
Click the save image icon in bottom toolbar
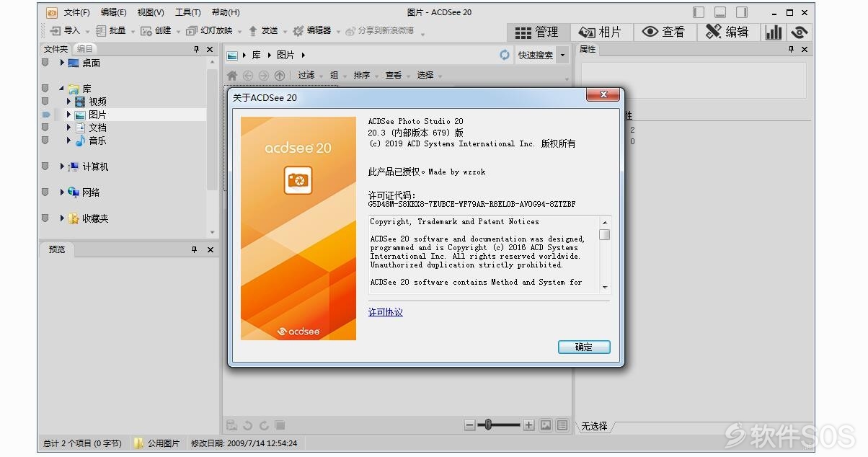232,426
